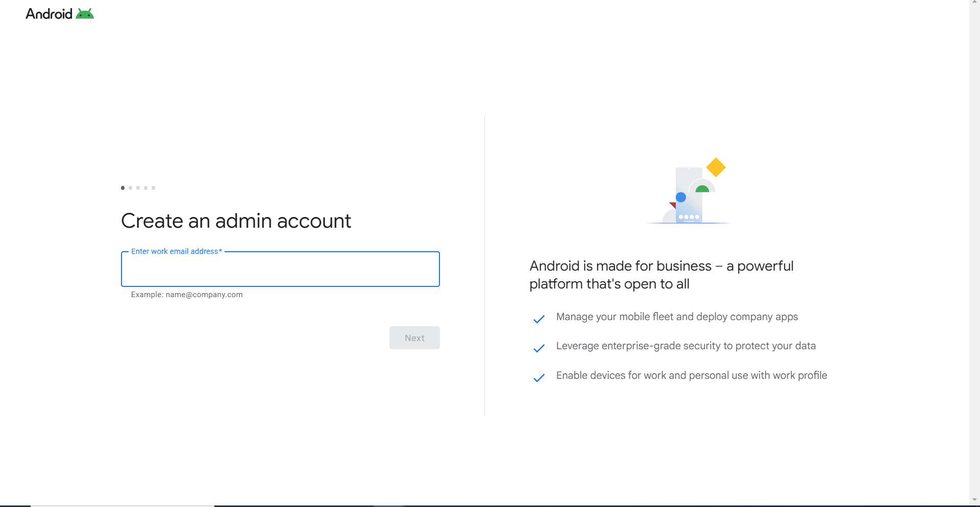
Task: Click the Android logo in the header
Action: pos(60,14)
